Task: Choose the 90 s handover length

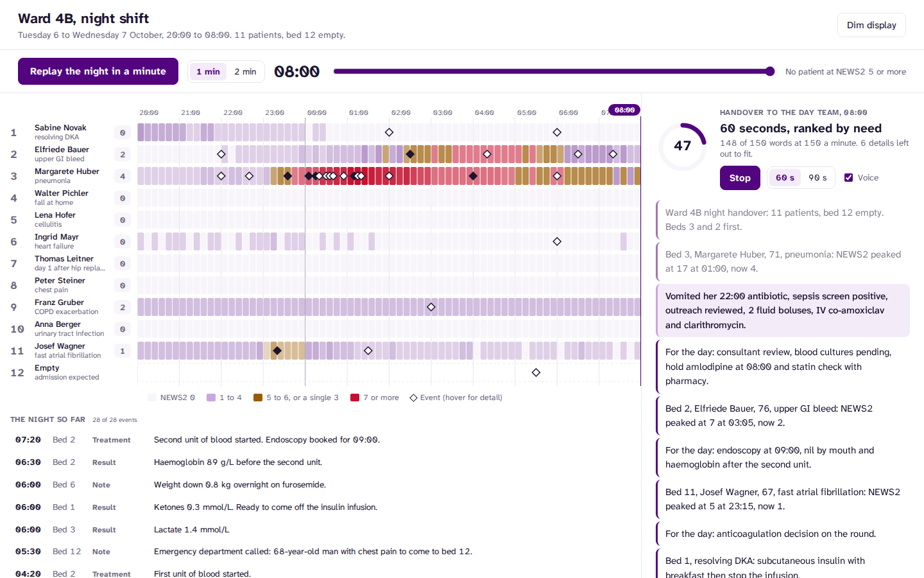Action: (817, 178)
